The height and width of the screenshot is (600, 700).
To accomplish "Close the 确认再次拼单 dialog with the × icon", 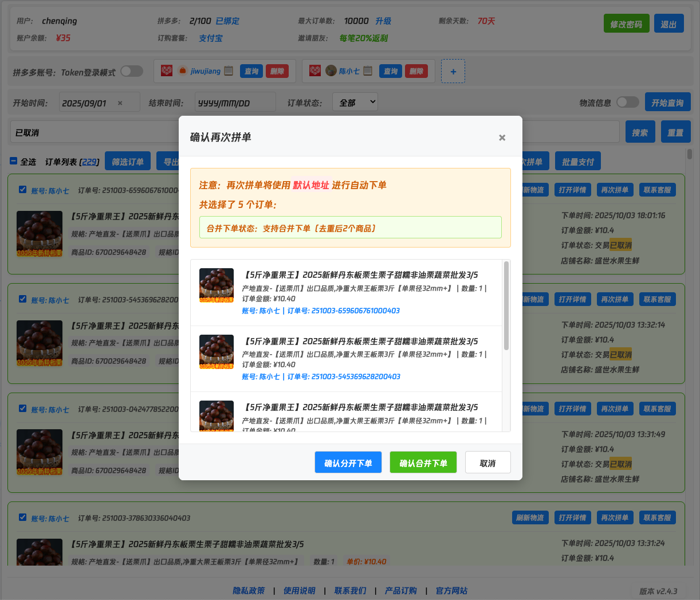I will [x=502, y=138].
